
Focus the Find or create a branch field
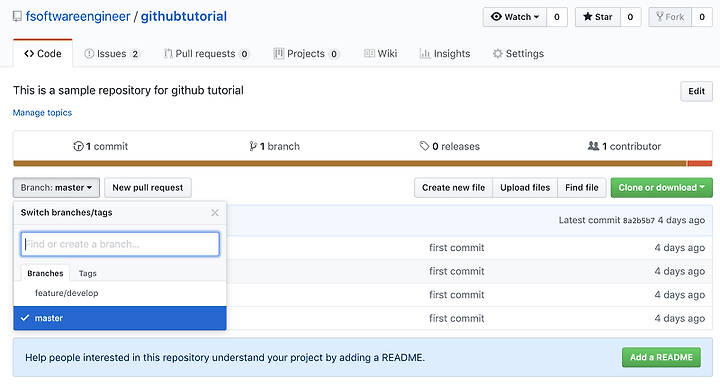(x=120, y=244)
